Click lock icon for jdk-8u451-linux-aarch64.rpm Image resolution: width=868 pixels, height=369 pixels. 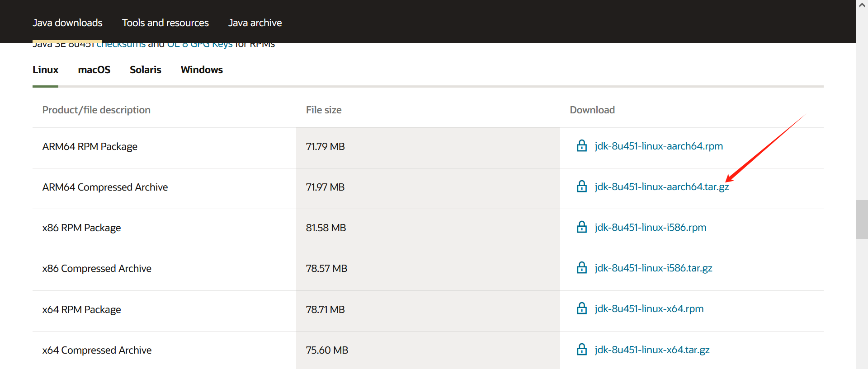click(582, 146)
